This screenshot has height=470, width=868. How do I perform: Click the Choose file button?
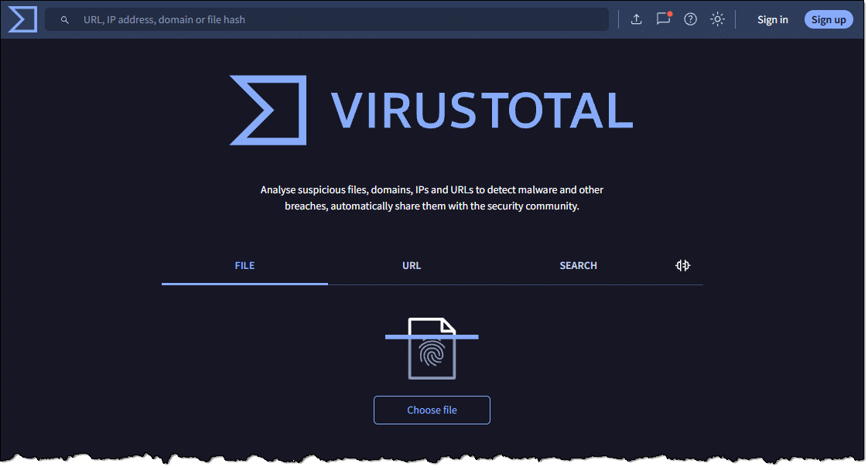(x=432, y=410)
